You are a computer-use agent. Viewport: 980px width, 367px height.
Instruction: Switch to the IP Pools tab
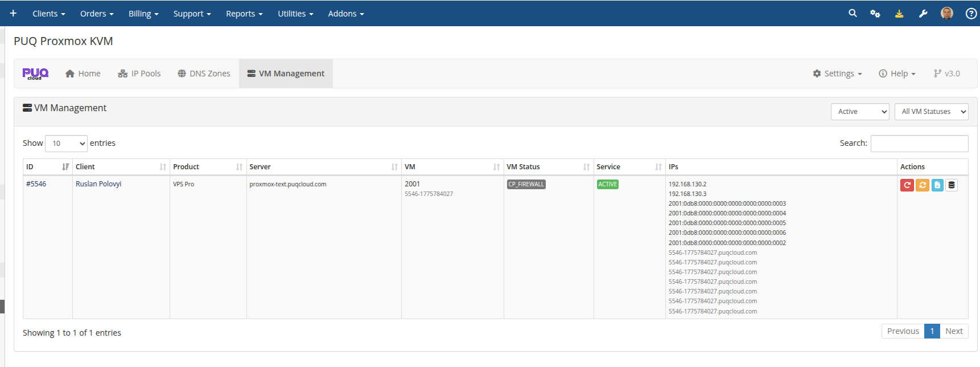pos(139,74)
